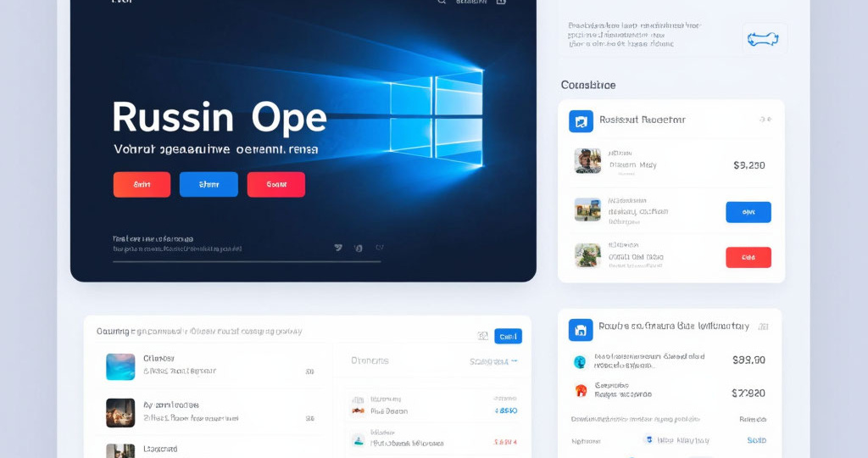Click the blue button at top right of the bottom list panel
The image size is (868, 458).
click(x=509, y=336)
